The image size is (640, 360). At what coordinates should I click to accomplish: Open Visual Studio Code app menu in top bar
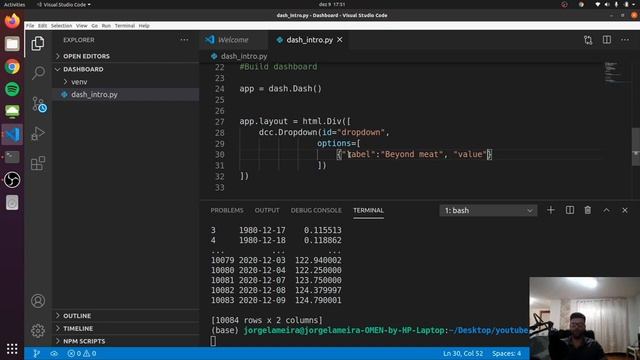coord(64,4)
